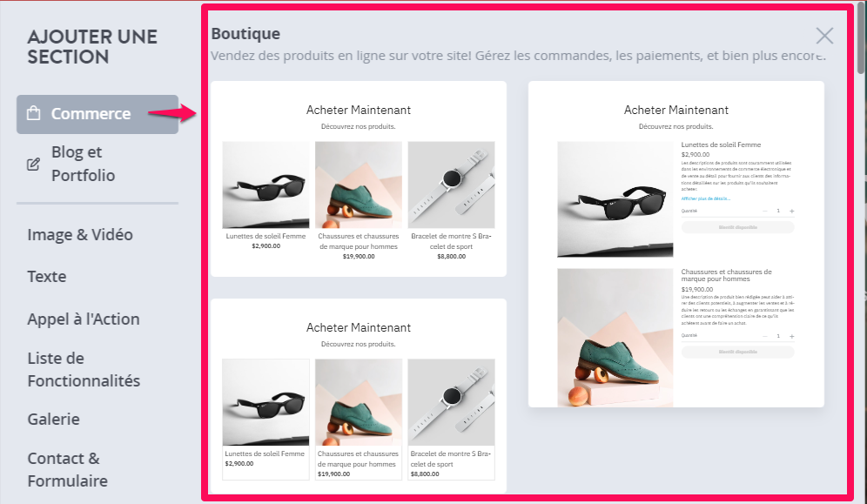Increase quantity of Lunettes de soleil Femme
This screenshot has height=504, width=867.
pos(792,212)
